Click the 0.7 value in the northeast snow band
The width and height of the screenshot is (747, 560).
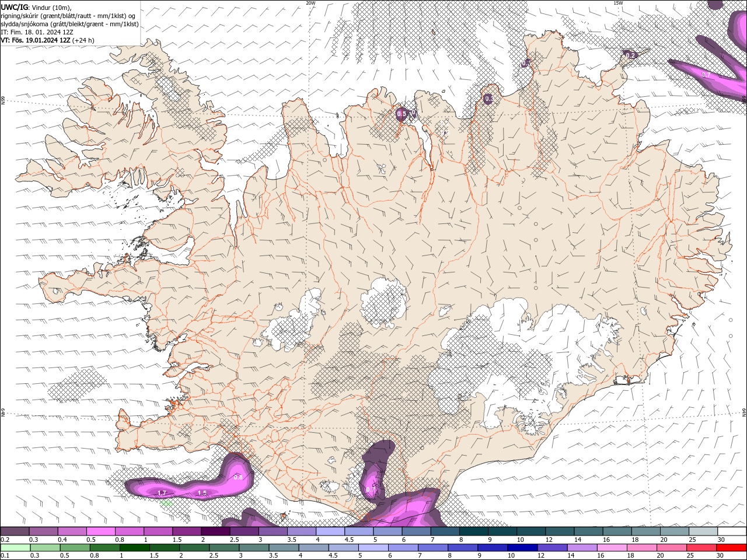[706, 75]
